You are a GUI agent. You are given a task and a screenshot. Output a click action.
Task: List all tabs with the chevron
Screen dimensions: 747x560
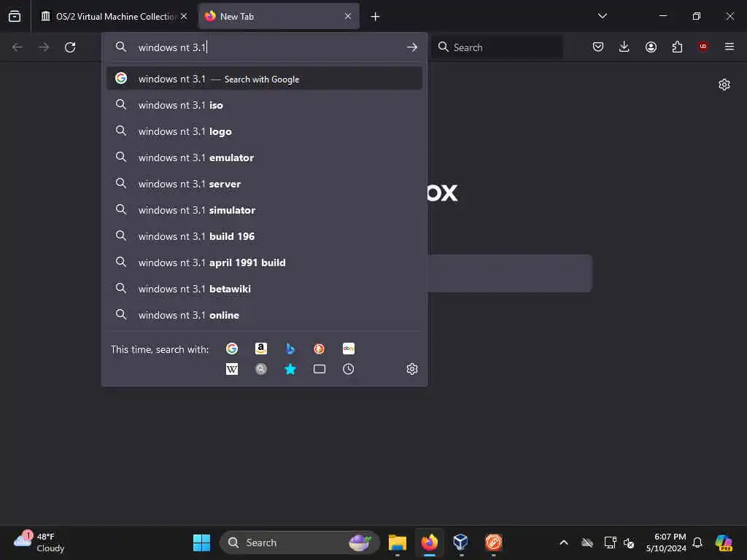tap(602, 16)
